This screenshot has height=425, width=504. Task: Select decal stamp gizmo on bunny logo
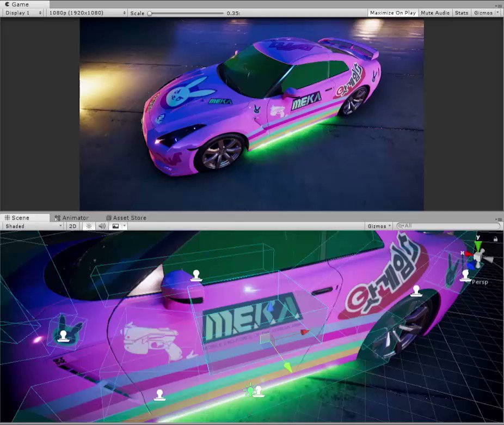[x=63, y=336]
